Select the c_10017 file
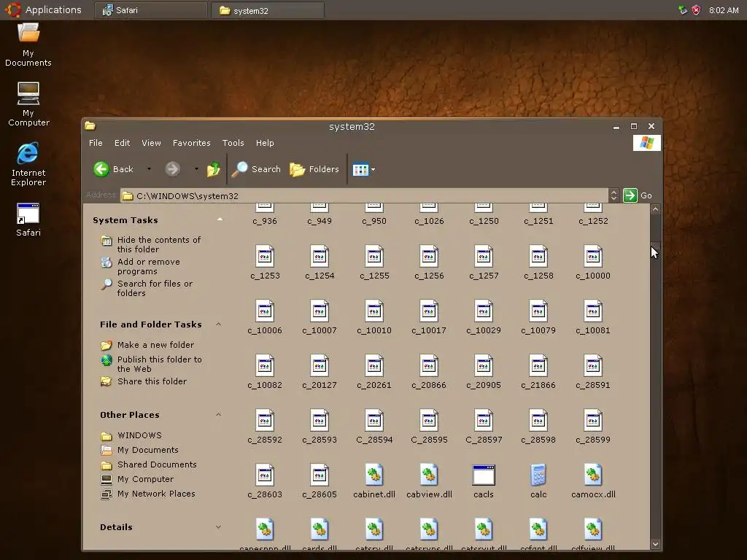747x560 pixels. [429, 316]
